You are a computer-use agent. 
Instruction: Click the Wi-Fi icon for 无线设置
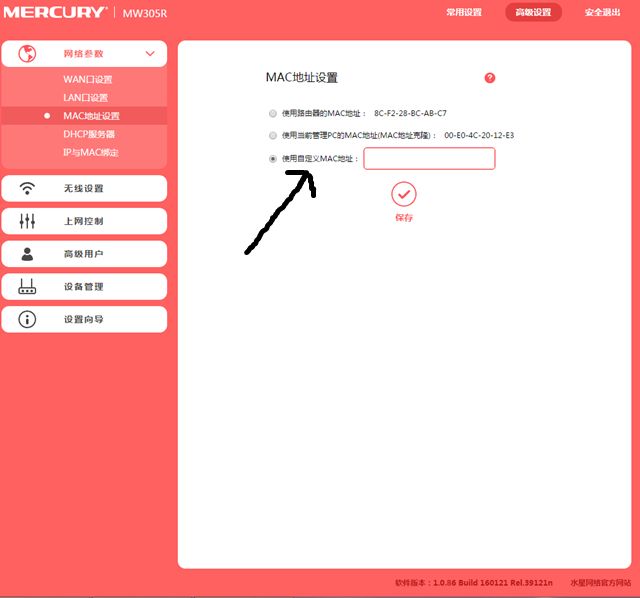[x=27, y=189]
